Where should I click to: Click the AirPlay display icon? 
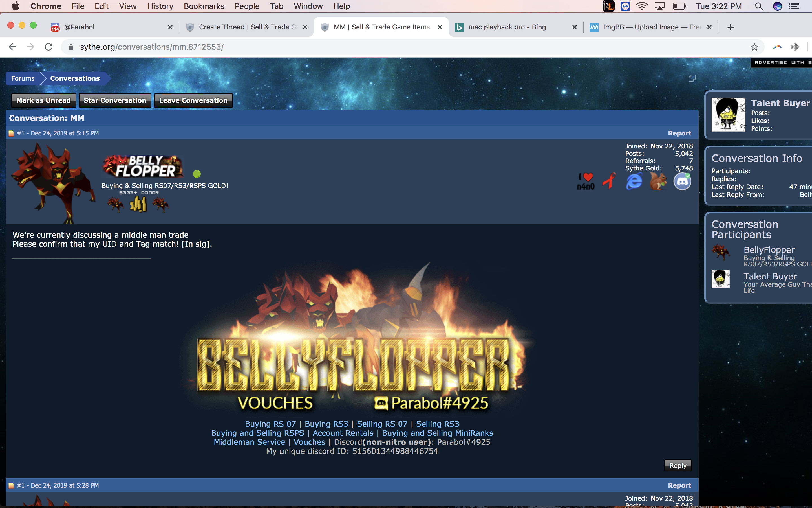coord(660,6)
